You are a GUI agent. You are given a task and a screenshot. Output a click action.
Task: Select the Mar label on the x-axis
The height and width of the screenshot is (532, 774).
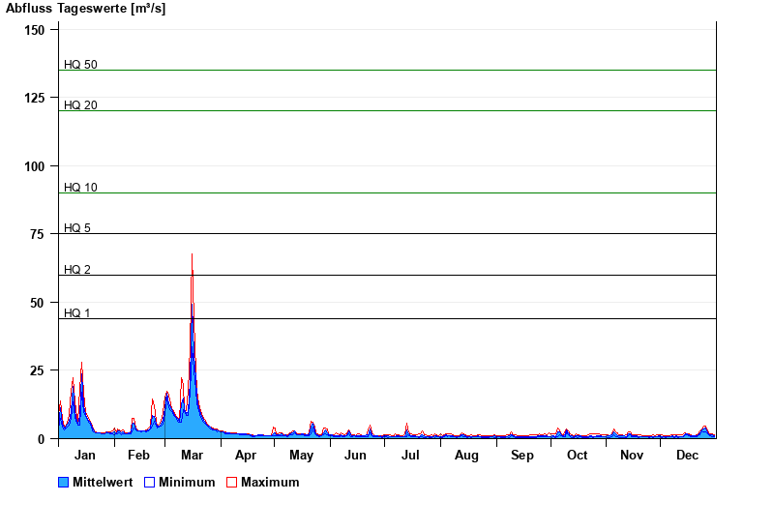193,456
